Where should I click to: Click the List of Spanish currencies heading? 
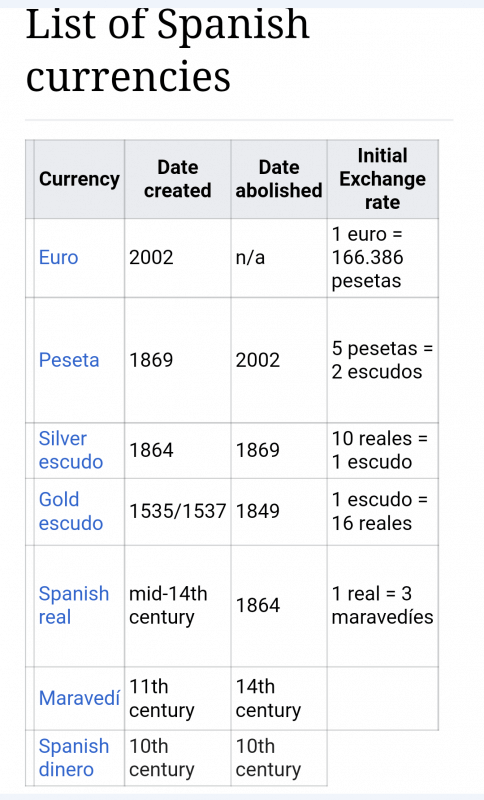(167, 50)
